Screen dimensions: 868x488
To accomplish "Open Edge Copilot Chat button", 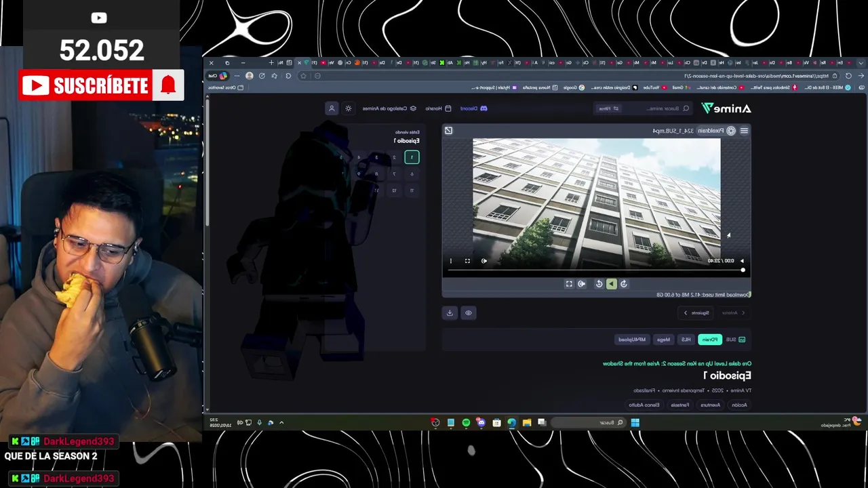I will (218, 76).
